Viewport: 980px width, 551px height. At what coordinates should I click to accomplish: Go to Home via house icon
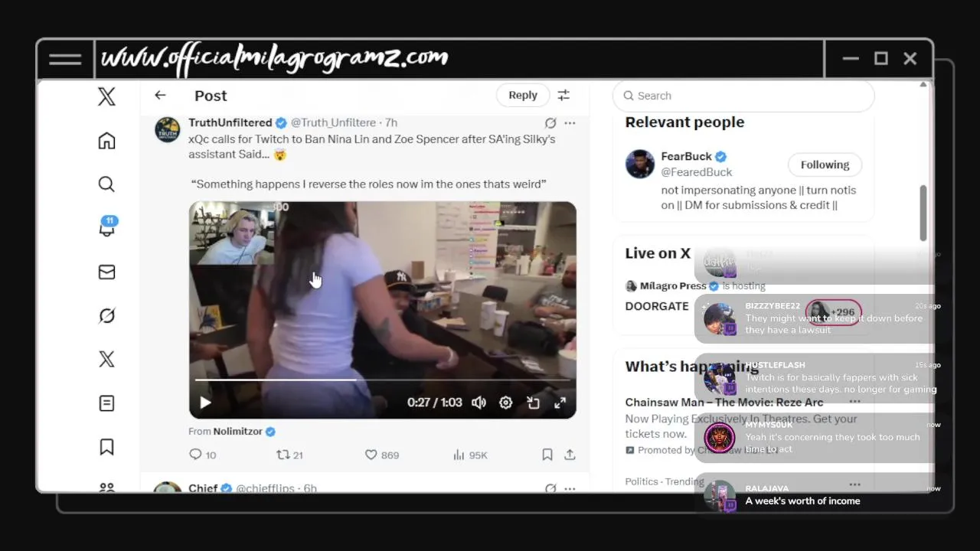[x=106, y=140]
